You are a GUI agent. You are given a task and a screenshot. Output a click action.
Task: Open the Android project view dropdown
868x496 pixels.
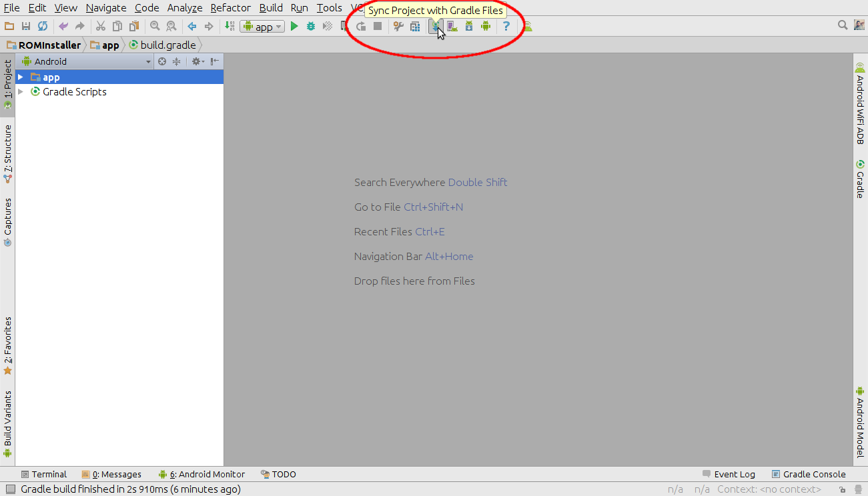click(x=87, y=61)
